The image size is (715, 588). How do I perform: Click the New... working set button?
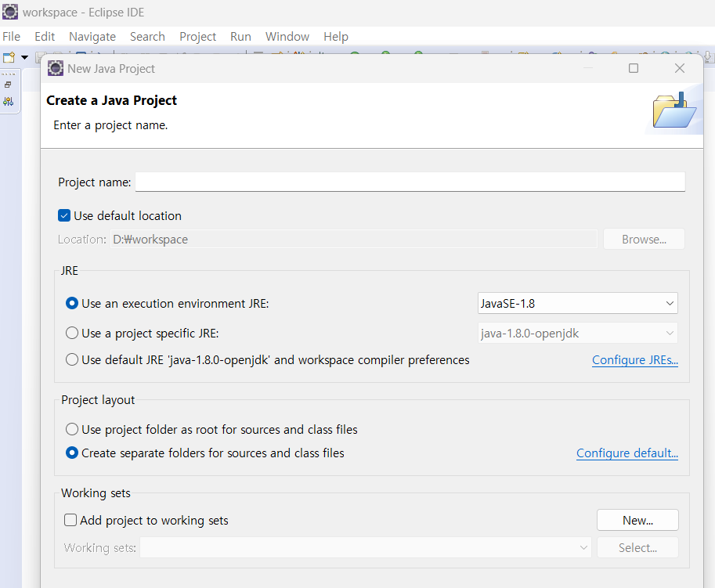(637, 520)
